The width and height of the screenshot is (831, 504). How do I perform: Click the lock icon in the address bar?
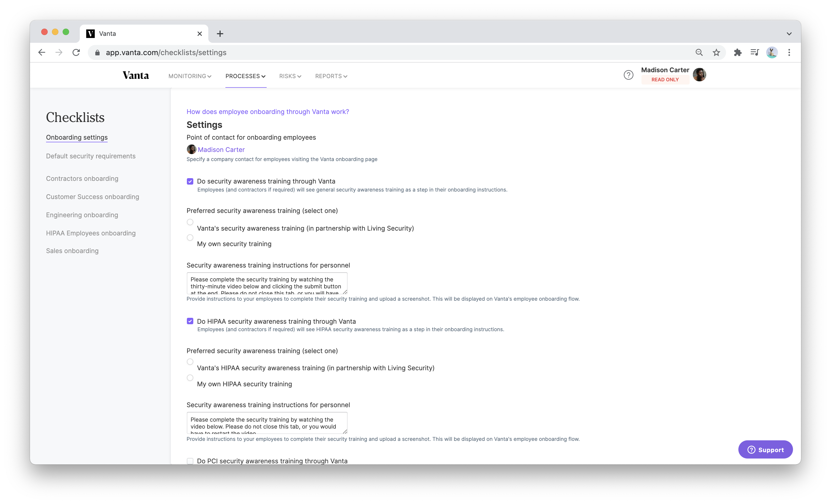pos(97,52)
